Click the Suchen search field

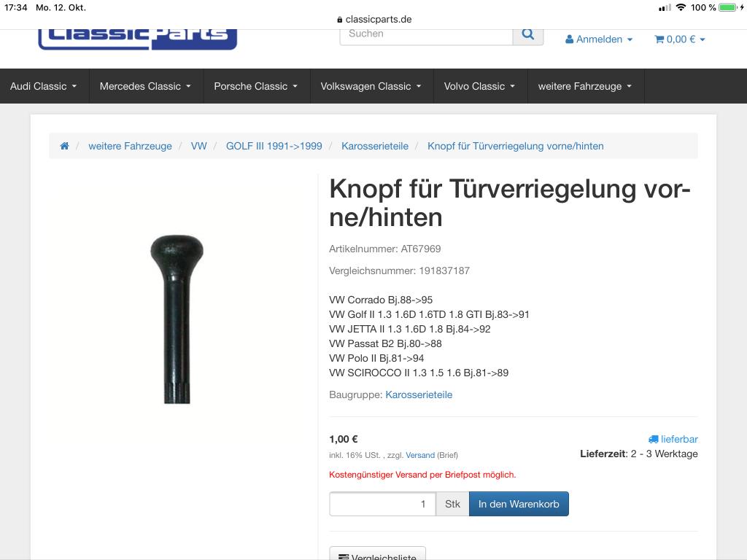426,34
